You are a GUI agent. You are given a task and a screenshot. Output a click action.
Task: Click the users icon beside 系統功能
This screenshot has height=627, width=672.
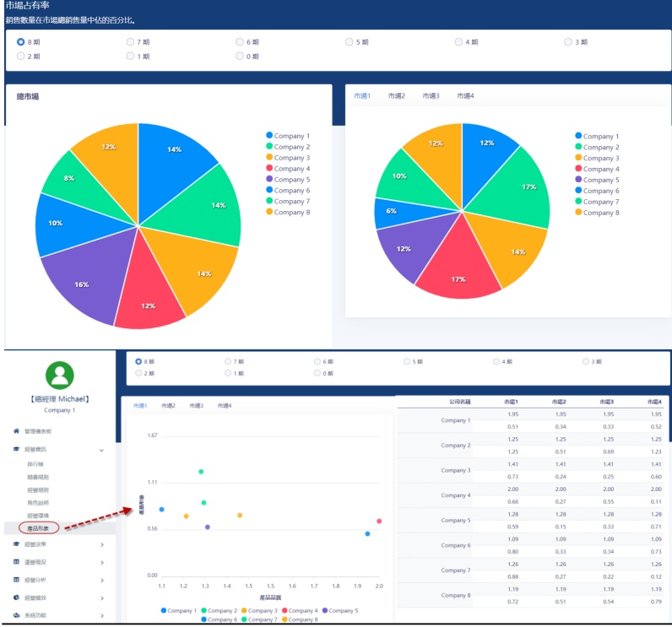coord(16,615)
